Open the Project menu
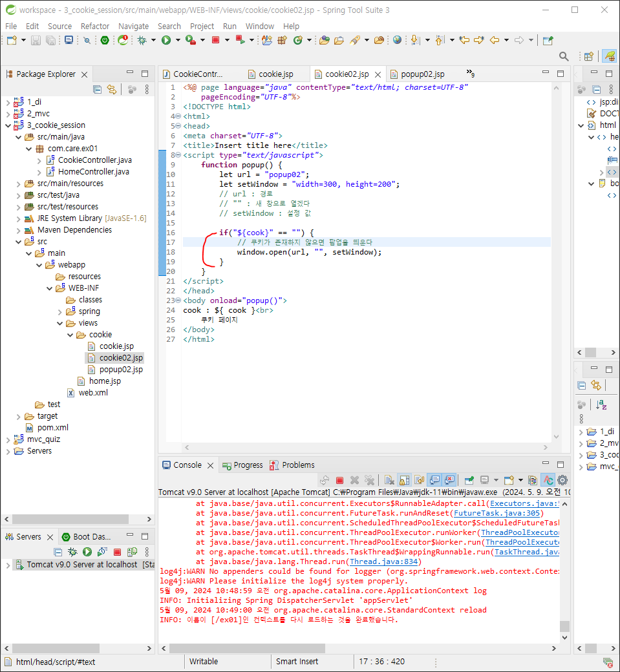The image size is (620, 672). tap(202, 26)
